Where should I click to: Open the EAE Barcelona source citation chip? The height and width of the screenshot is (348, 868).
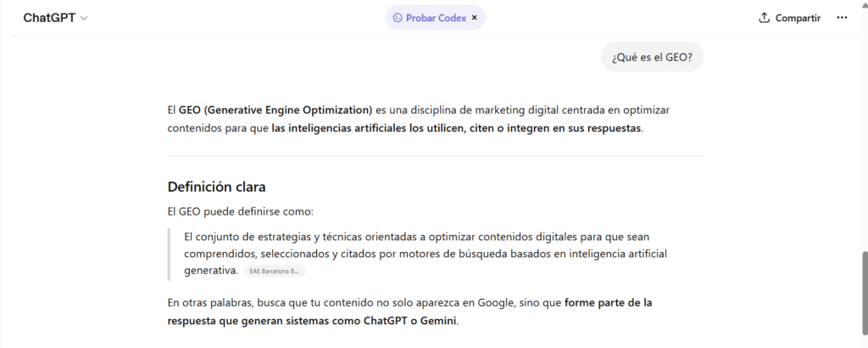click(275, 271)
